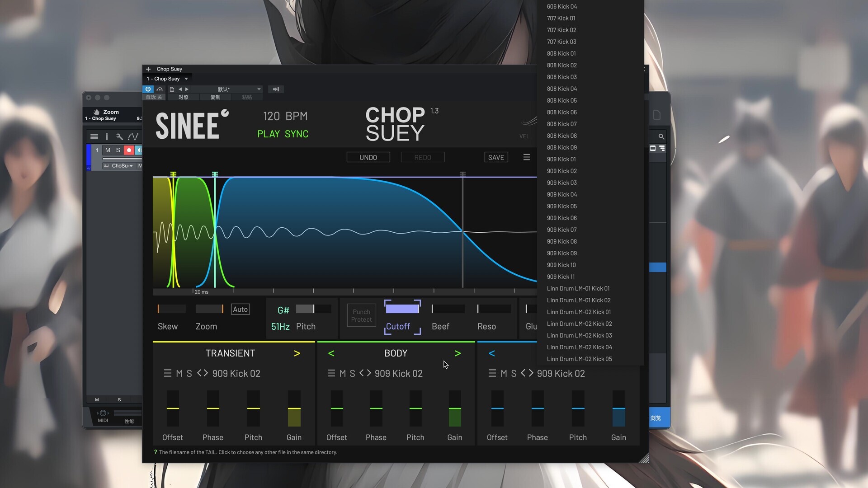Open TRANSIENT layer hamburger menu

(167, 373)
